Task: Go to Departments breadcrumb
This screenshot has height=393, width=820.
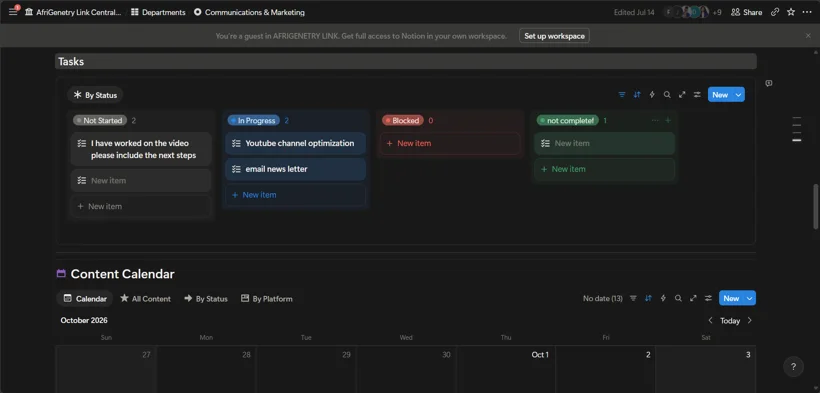Action: click(158, 12)
